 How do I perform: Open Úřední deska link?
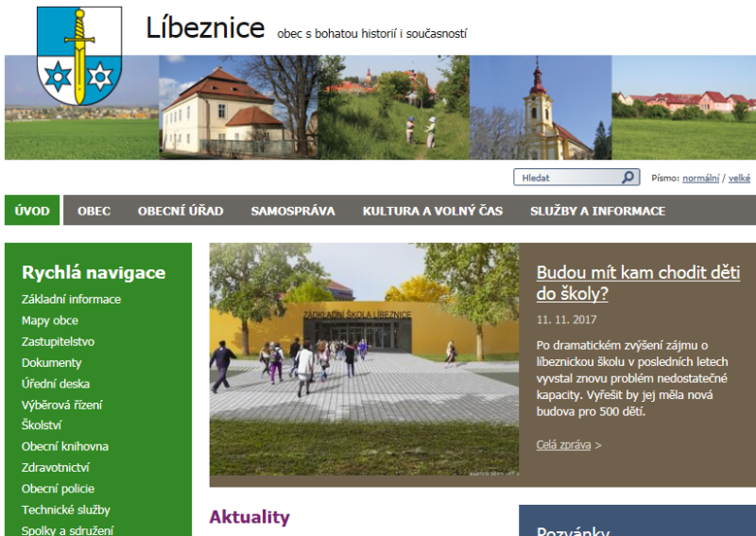[56, 384]
